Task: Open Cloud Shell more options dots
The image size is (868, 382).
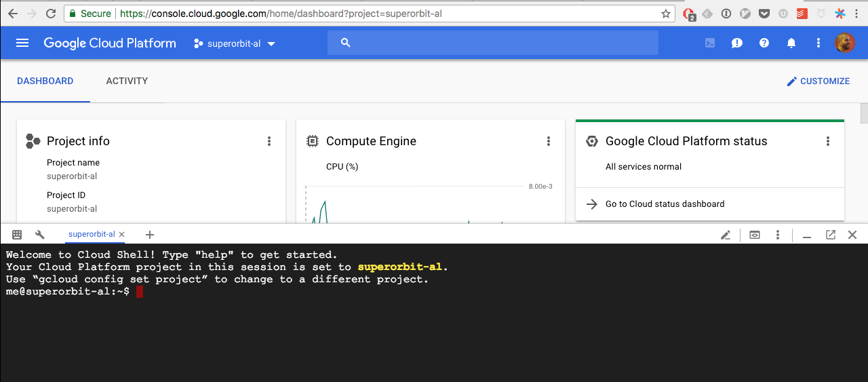Action: (x=778, y=235)
